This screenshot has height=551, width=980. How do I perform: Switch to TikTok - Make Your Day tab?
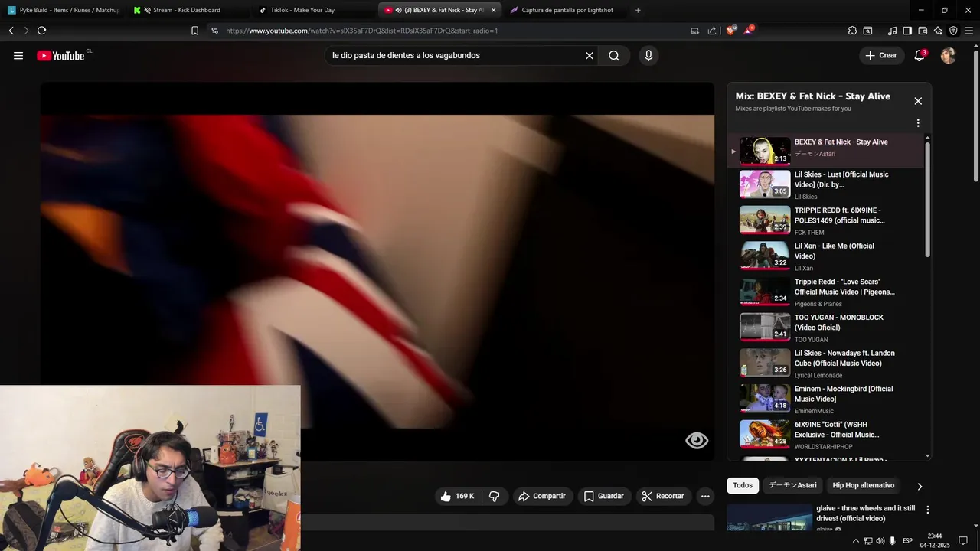click(x=313, y=10)
